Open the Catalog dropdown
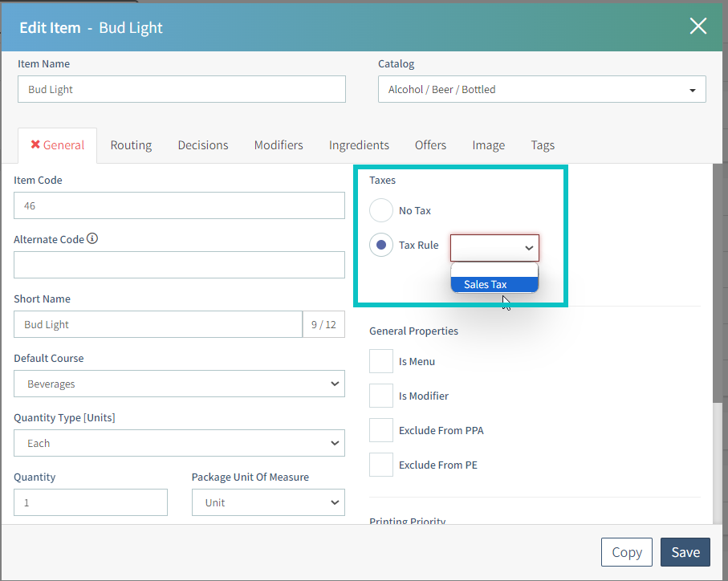The width and height of the screenshot is (728, 581). (542, 90)
